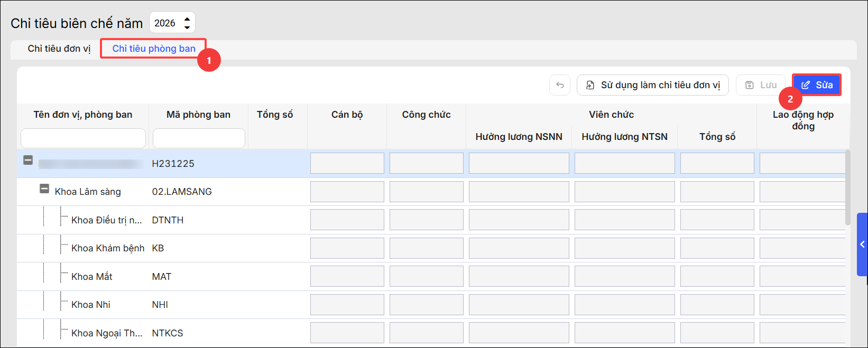
Task: Click the Công chức column header
Action: pos(427,115)
